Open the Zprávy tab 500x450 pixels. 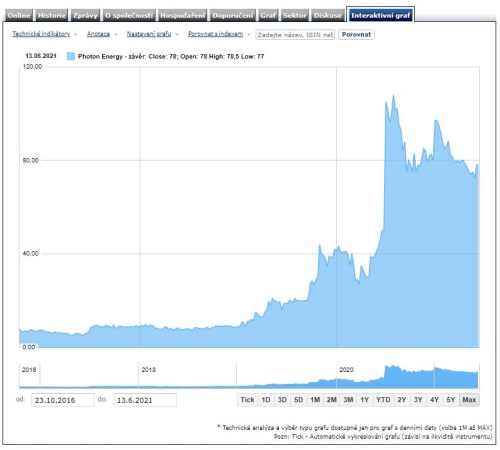pos(85,15)
